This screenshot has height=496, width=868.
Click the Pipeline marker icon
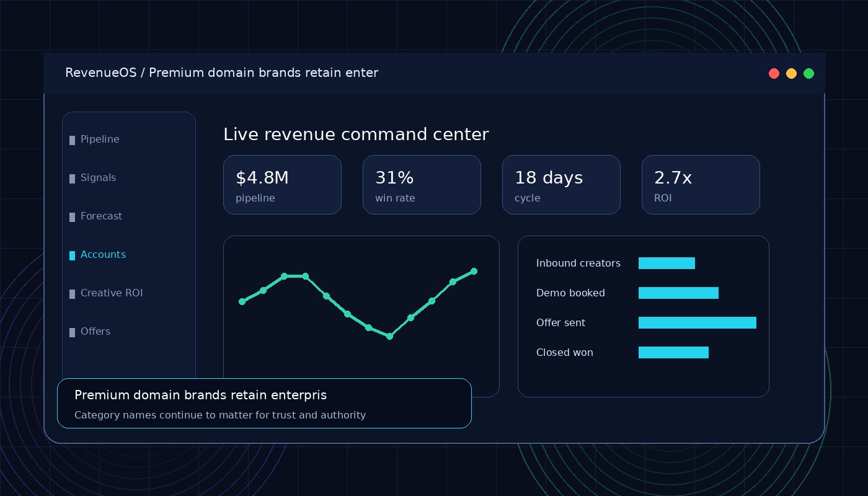click(x=72, y=140)
